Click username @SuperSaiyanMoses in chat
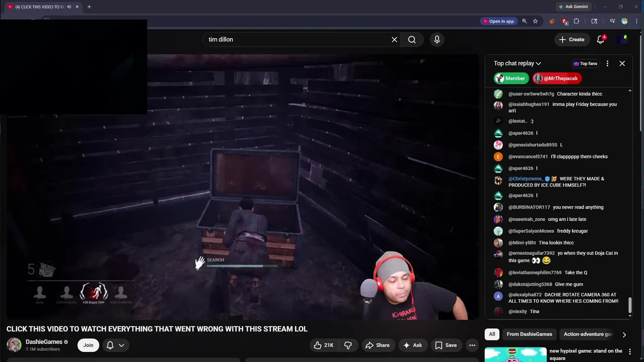Viewport: 644px width, 362px height. 531,231
